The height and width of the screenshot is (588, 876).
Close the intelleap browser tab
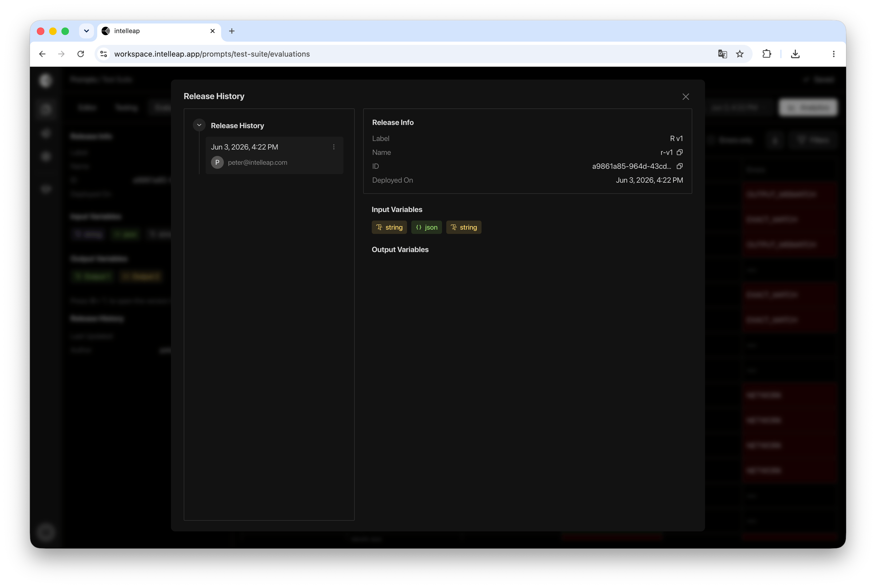click(213, 31)
